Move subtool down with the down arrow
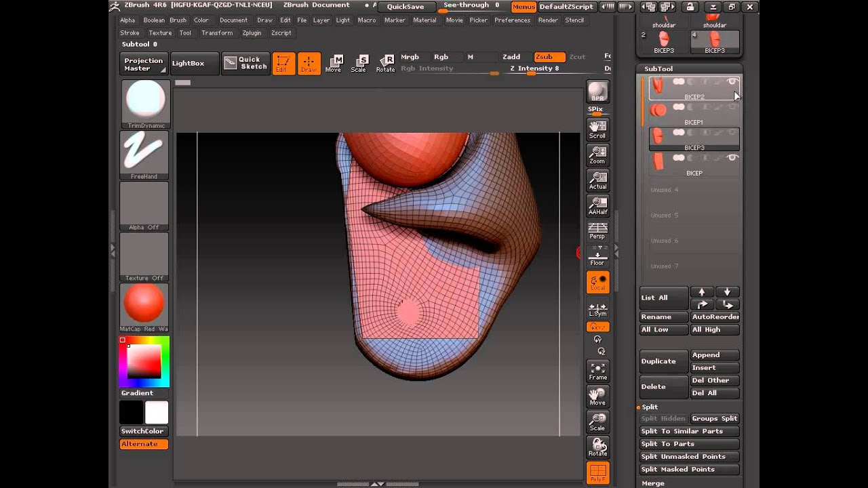Image resolution: width=868 pixels, height=488 pixels. point(727,291)
